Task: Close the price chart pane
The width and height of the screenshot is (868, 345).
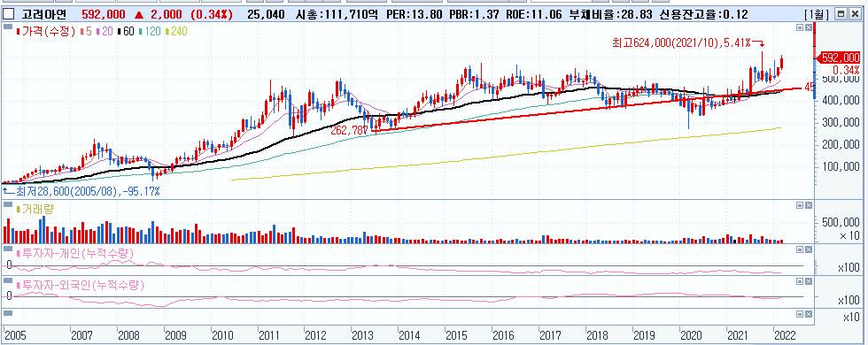Action: (808, 27)
